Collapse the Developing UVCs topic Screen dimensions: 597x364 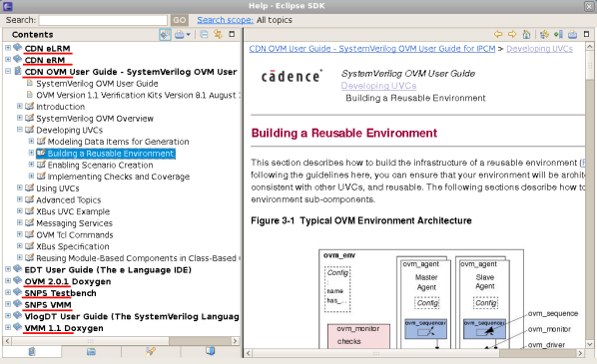(20, 130)
